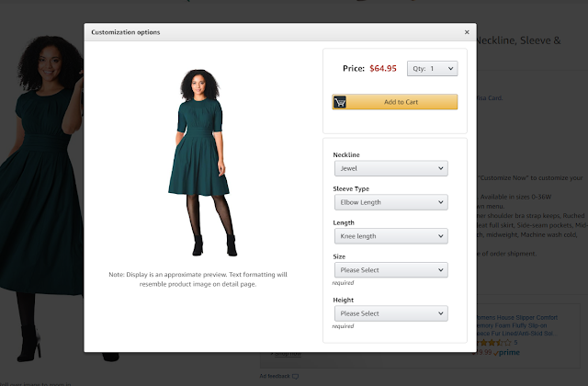The width and height of the screenshot is (588, 386).
Task: Click the Add to Cart button
Action: tap(394, 102)
